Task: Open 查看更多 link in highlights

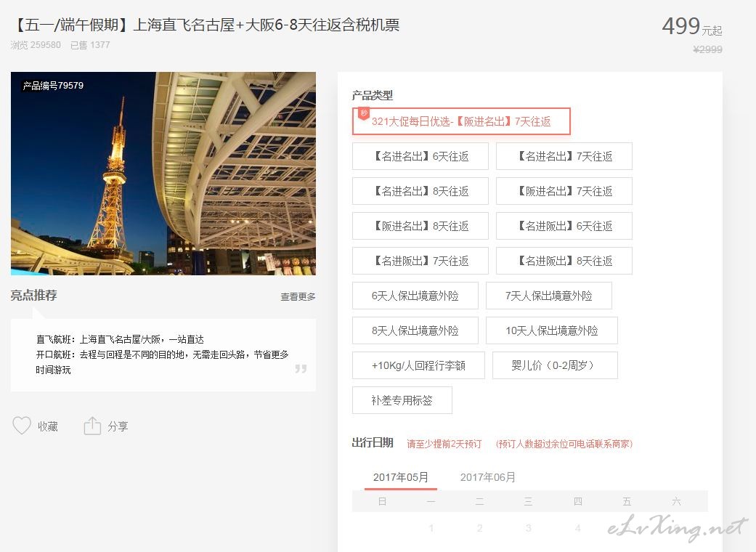Action: point(298,296)
